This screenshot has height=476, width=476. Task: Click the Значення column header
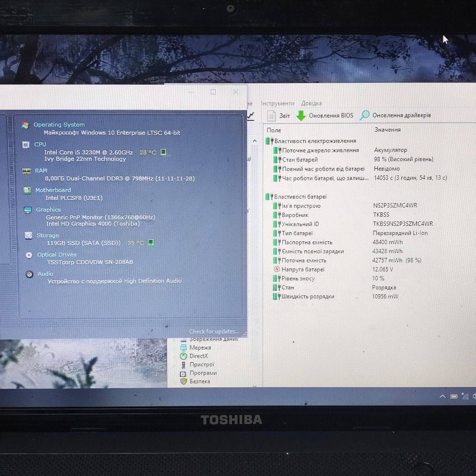click(387, 130)
